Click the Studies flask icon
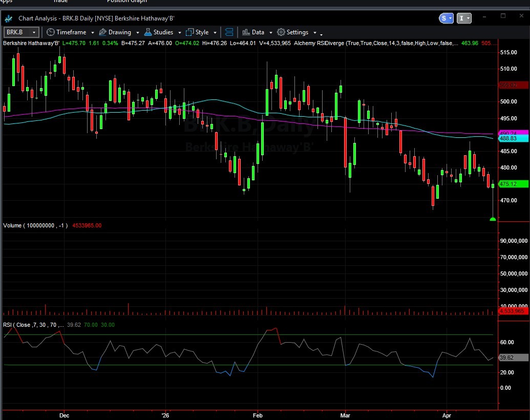 click(x=147, y=32)
